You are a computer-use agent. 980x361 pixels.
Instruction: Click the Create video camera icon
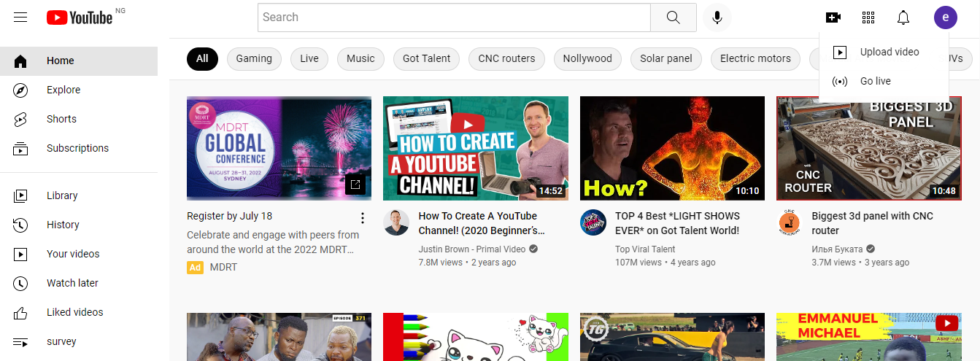click(x=833, y=18)
